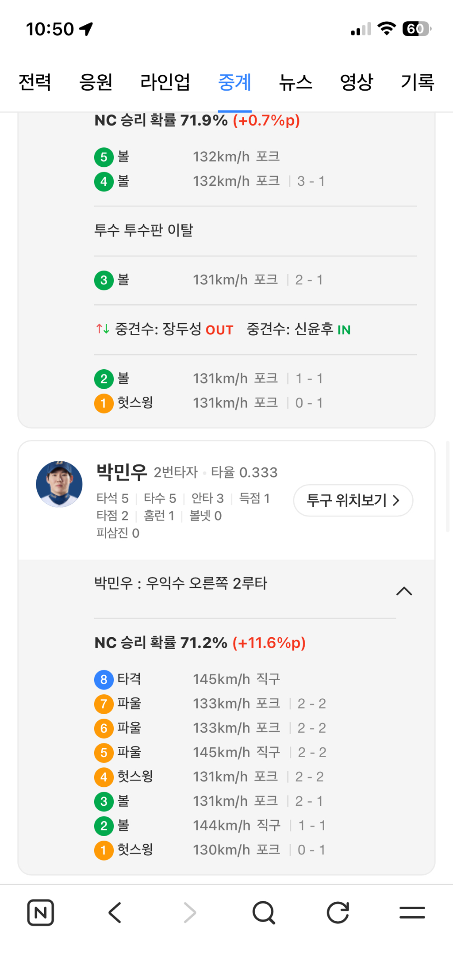453x980 pixels.
Task: Open the 박민우 player name link
Action: coord(122,472)
